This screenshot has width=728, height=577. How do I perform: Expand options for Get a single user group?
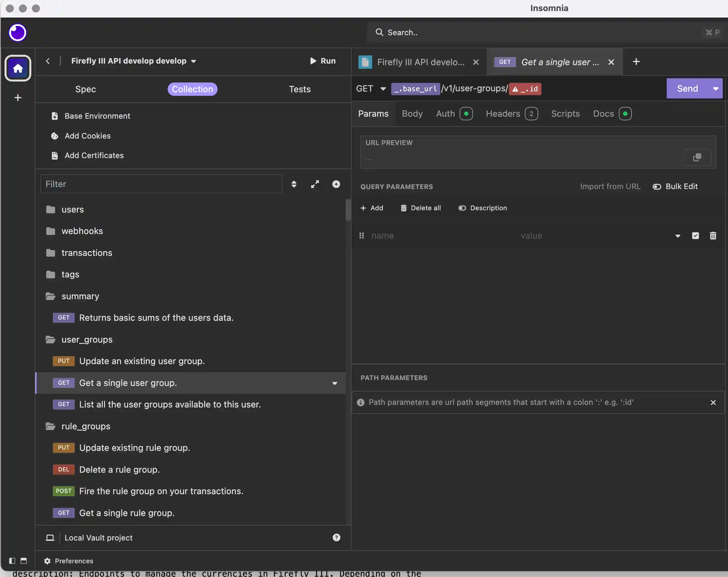(x=334, y=383)
